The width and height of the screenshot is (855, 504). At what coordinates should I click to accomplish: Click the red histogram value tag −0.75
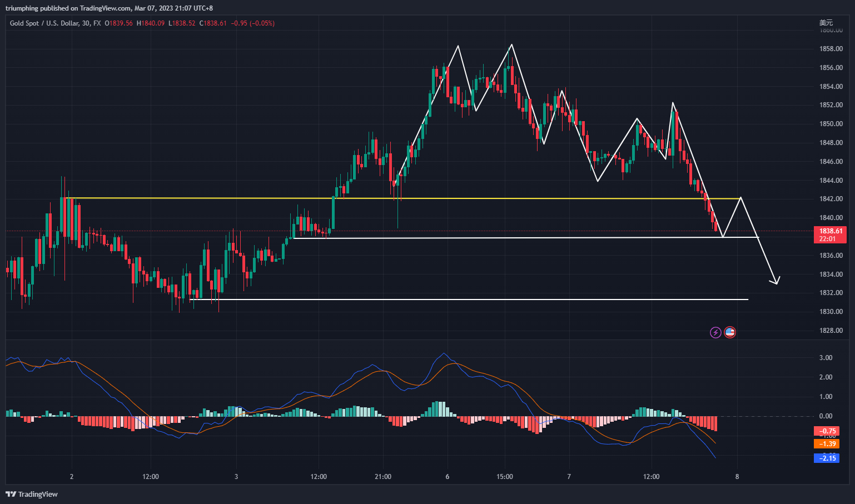click(827, 431)
